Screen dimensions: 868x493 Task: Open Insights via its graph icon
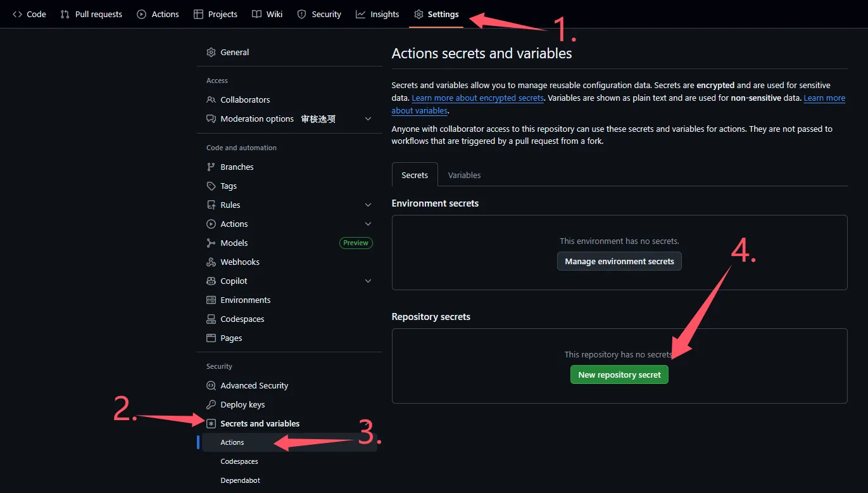click(361, 14)
